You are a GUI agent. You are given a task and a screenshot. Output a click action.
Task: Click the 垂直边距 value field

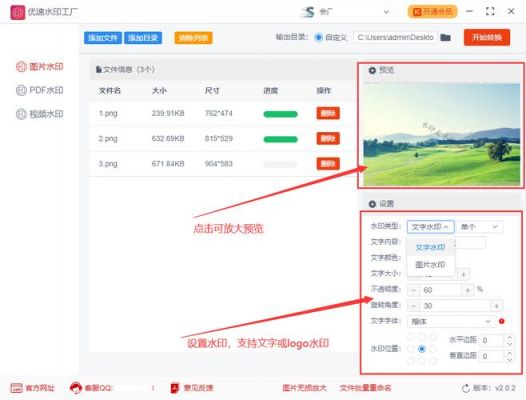[x=492, y=356]
